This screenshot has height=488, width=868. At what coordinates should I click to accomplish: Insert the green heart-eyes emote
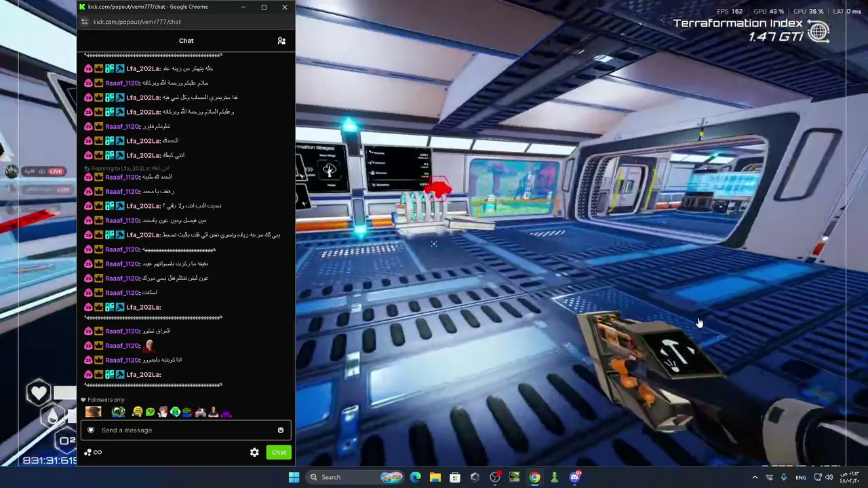coord(150,412)
